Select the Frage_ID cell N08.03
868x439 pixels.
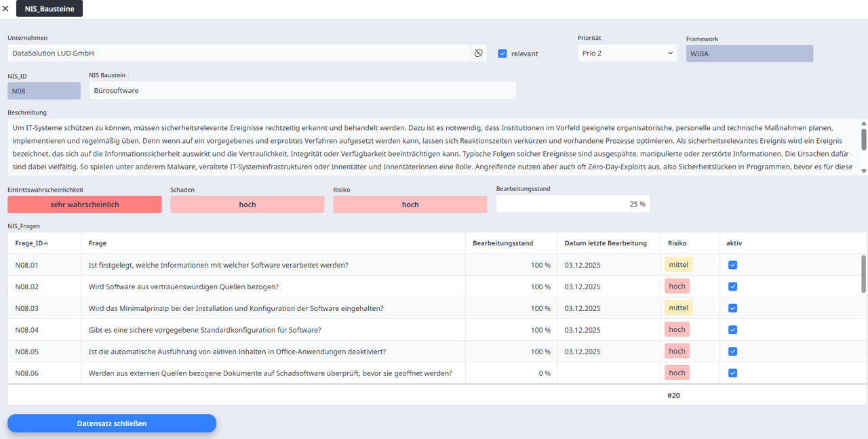[x=44, y=308]
